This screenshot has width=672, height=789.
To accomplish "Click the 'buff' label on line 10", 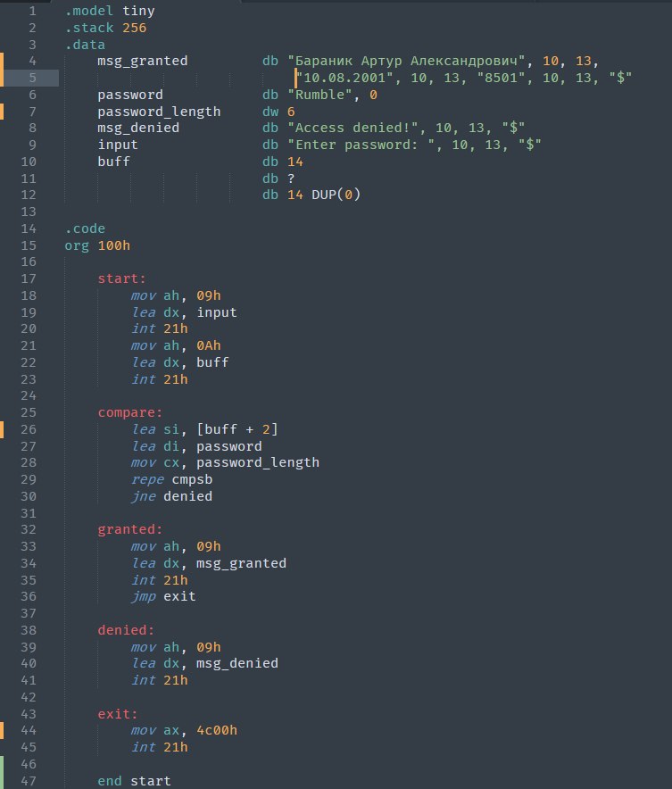I will coord(113,162).
